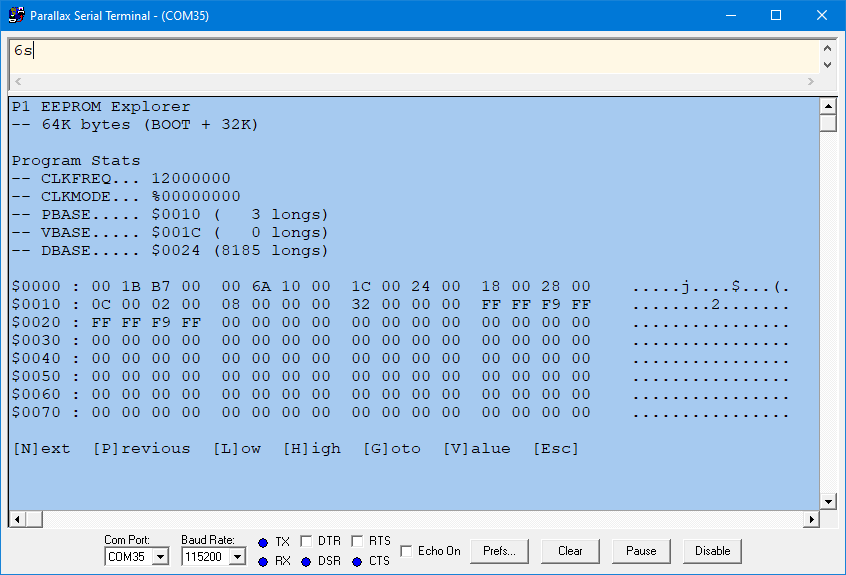
Task: Click the TX indicator light
Action: pyautogui.click(x=263, y=542)
